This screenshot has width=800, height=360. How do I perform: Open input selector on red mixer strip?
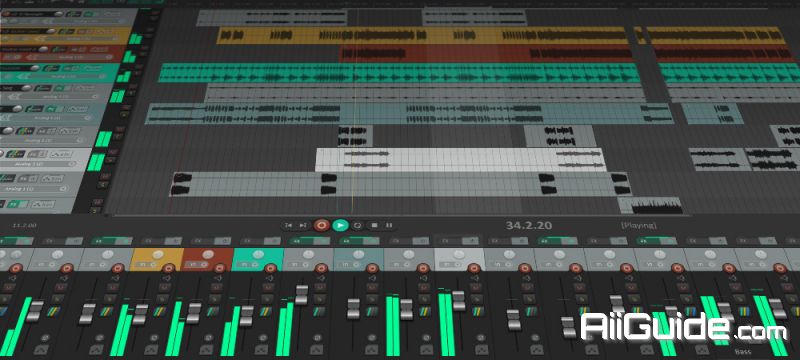point(196,264)
